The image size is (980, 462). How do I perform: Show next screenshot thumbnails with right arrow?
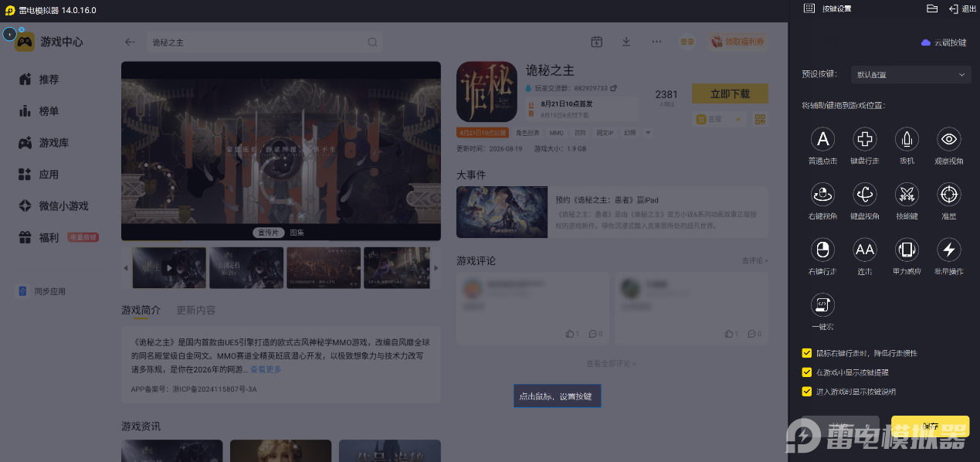click(x=436, y=268)
